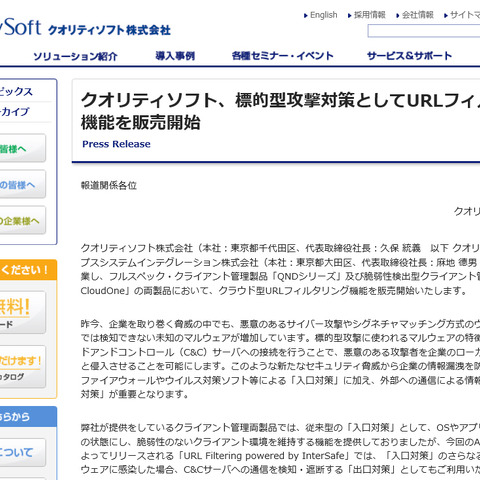
Task: Click the orange ください! banner header
Action: click(x=28, y=270)
